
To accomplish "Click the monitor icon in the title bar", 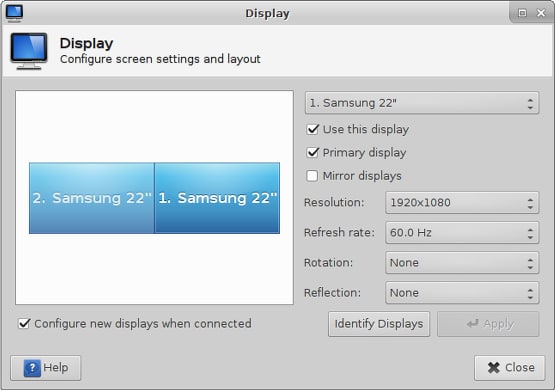I will (x=15, y=13).
